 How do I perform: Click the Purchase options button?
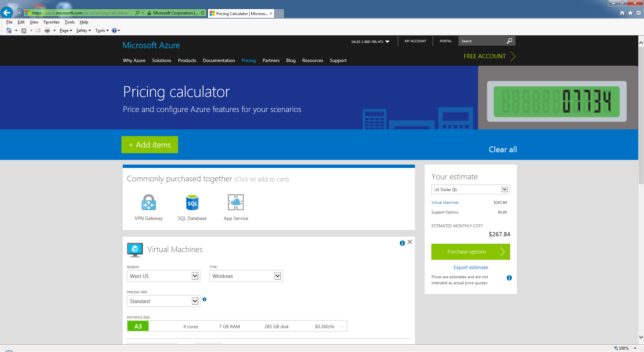[x=470, y=252]
